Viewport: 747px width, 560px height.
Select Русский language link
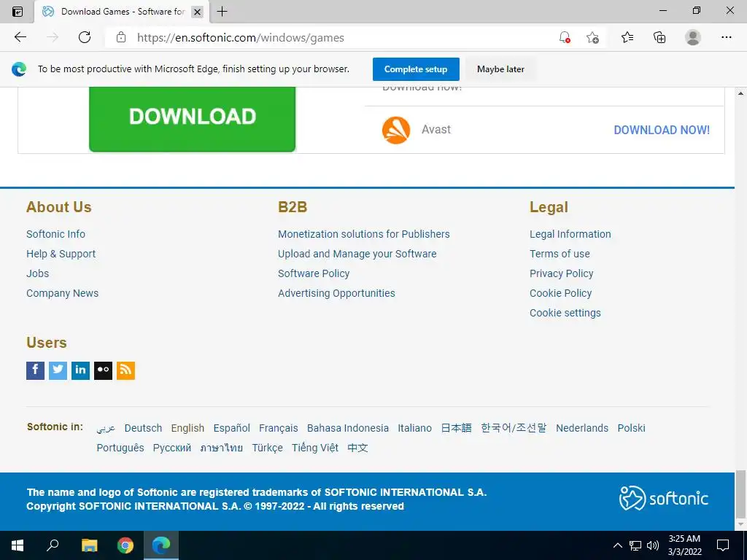tap(172, 448)
